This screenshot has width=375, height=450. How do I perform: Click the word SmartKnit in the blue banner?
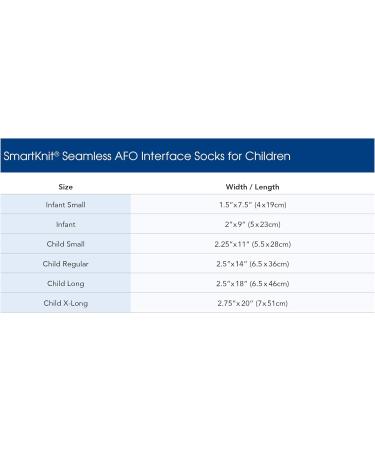[29, 156]
